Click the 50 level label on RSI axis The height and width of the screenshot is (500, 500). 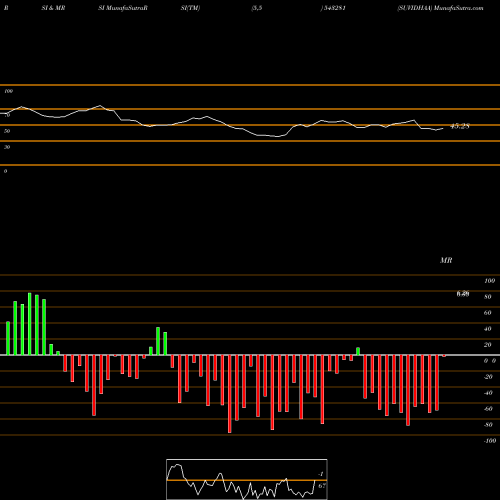7,131
